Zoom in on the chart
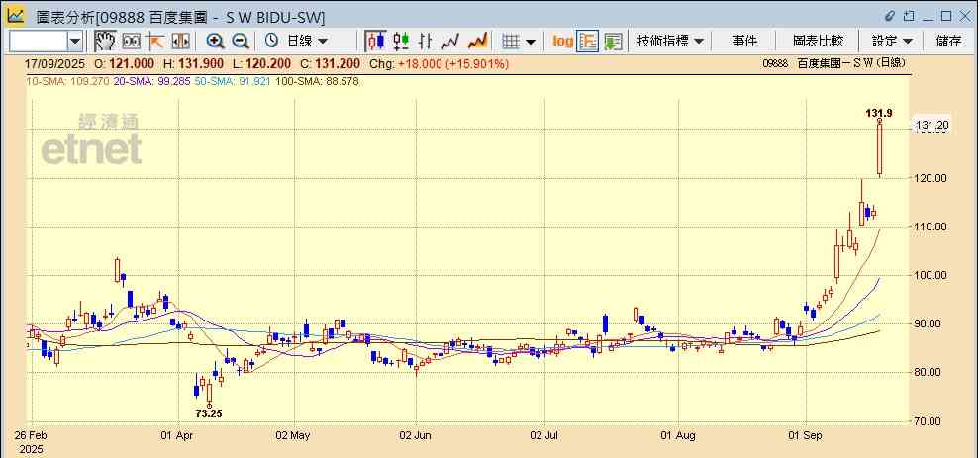The height and width of the screenshot is (458, 980). (x=216, y=42)
